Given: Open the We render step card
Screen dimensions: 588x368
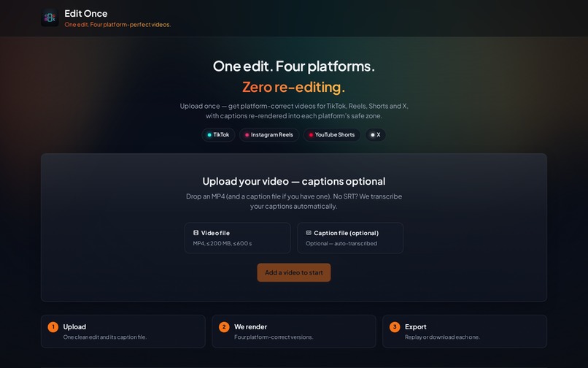Looking at the screenshot, I should coord(294,331).
